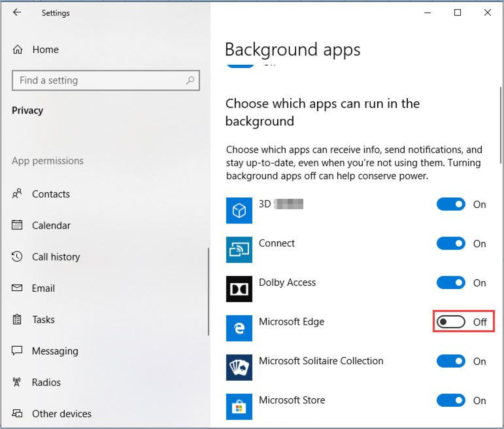The image size is (504, 429).
Task: Go back using the Settings back arrow
Action: tap(17, 13)
